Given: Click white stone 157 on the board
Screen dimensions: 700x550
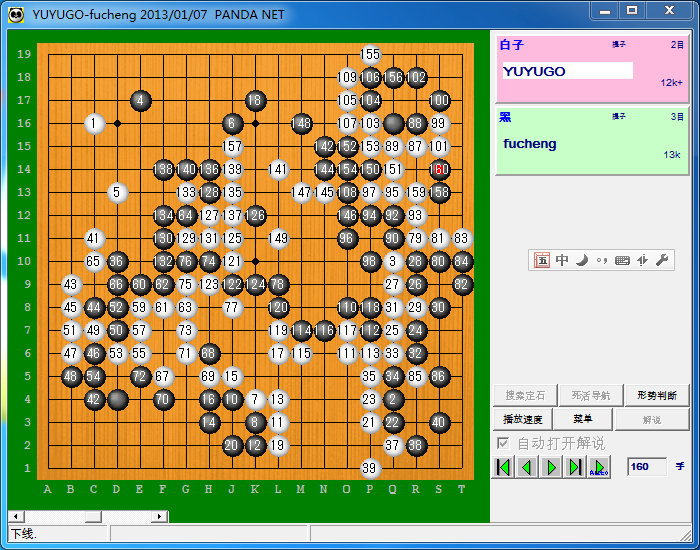Looking at the screenshot, I should 232,146.
